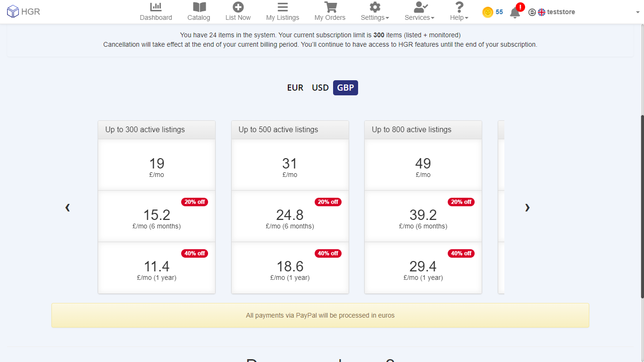Image resolution: width=644 pixels, height=362 pixels.
Task: Click the teststore account name
Action: click(561, 12)
